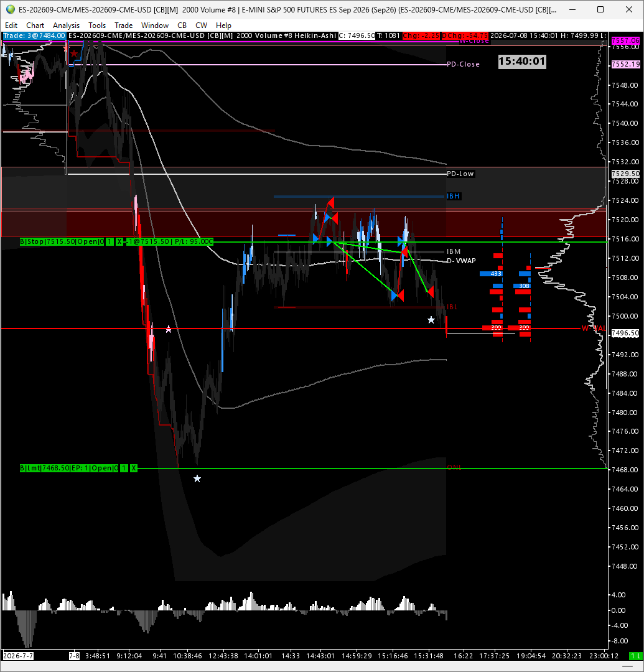Image resolution: width=644 pixels, height=672 pixels.
Task: Click the 7540.00 price scale label
Action: [x=625, y=123]
